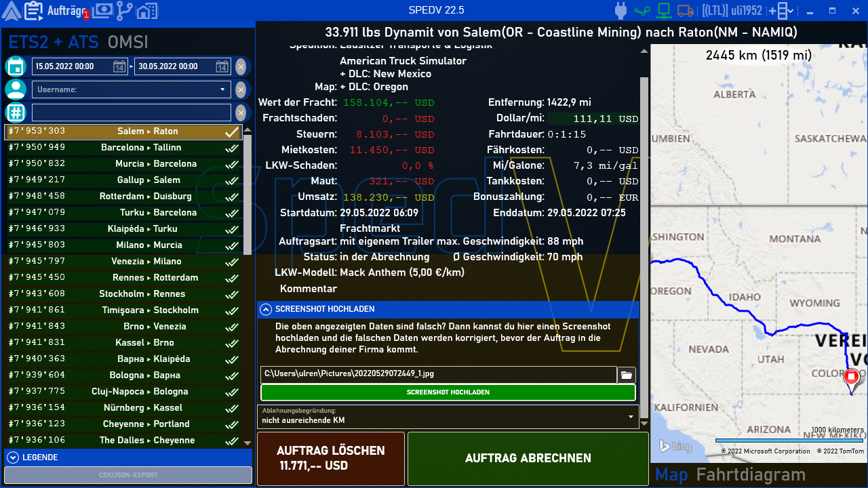Viewport: 868px width, 488px height.
Task: Select job Barcelona ▸ Tallinn
Action: click(123, 148)
